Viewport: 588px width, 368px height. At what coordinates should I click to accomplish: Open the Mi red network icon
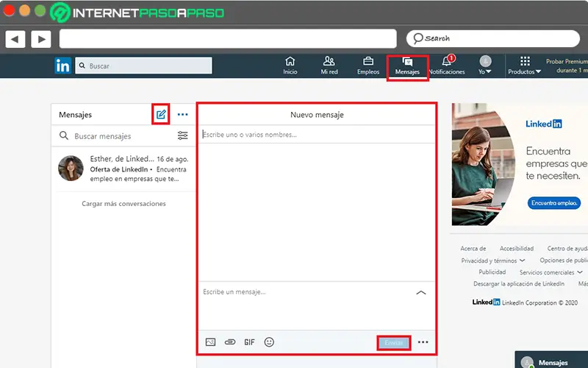[x=329, y=66]
